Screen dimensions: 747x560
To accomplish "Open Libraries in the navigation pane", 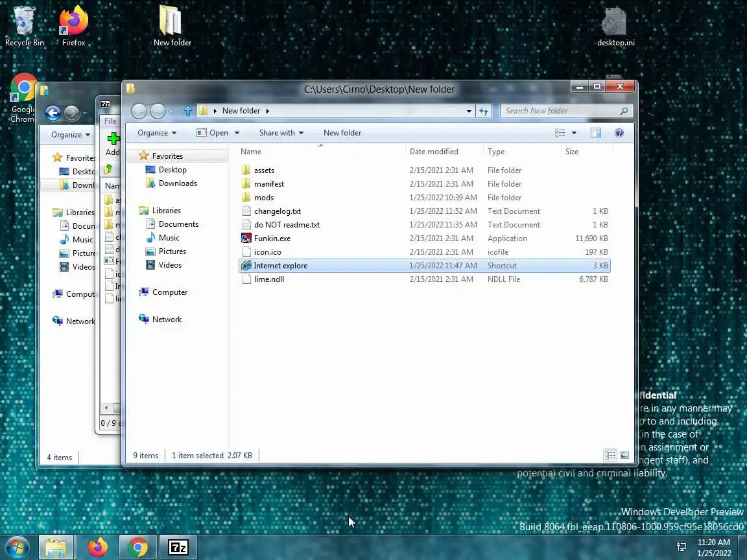I will 166,211.
